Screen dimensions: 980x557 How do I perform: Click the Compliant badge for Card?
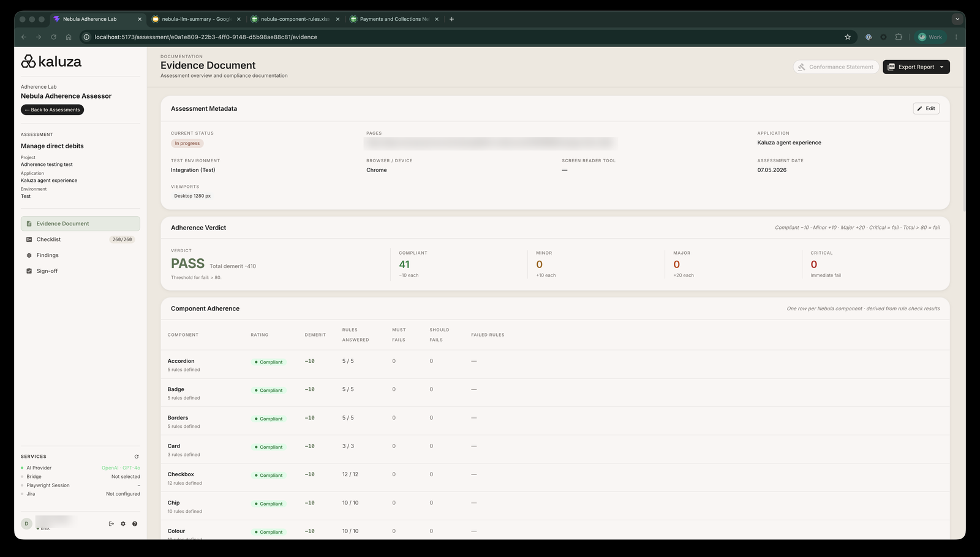pos(269,447)
